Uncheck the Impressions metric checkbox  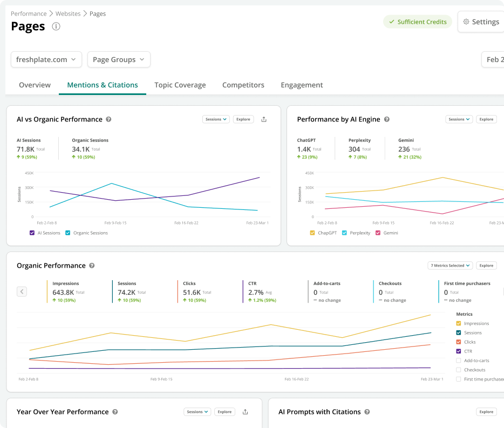[x=459, y=323]
